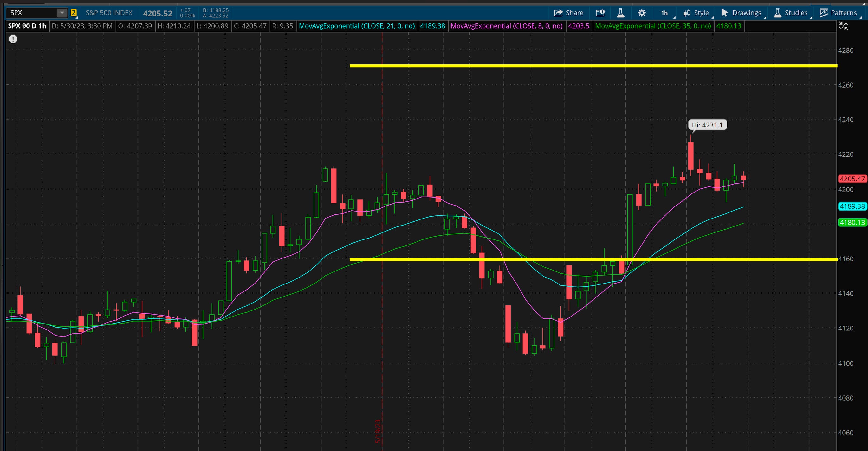Click the yellow number 2 link badge
The width and height of the screenshot is (868, 451).
click(74, 13)
